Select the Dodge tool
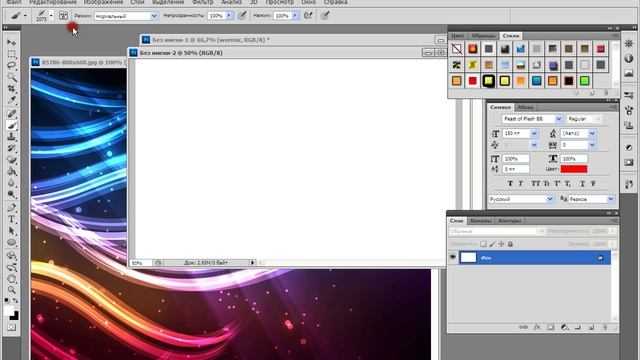The height and width of the screenshot is (360, 640). 11,194
